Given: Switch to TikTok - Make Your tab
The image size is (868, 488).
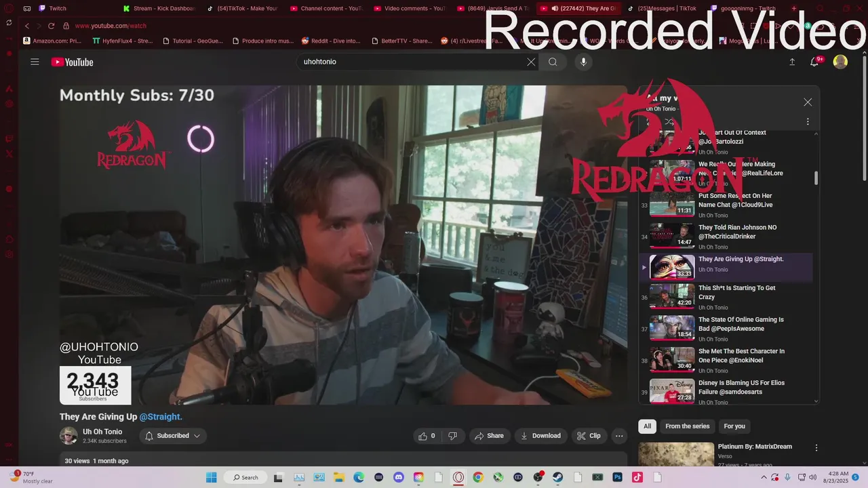Looking at the screenshot, I should tap(243, 8).
